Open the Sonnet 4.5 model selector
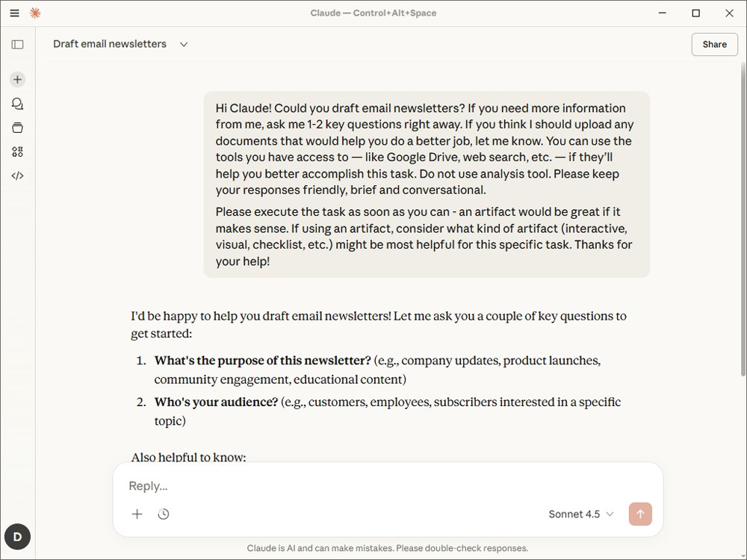This screenshot has height=560, width=747. coord(581,514)
